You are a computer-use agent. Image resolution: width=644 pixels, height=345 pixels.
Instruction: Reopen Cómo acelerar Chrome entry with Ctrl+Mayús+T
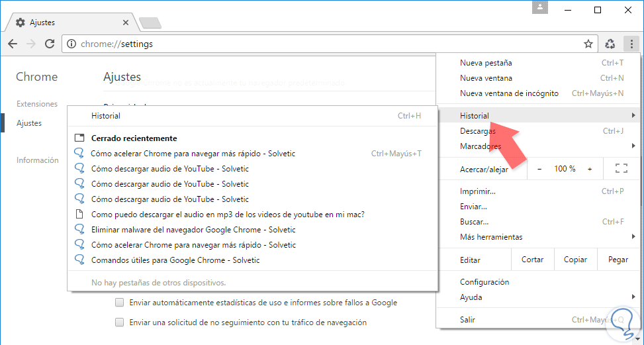(x=253, y=154)
